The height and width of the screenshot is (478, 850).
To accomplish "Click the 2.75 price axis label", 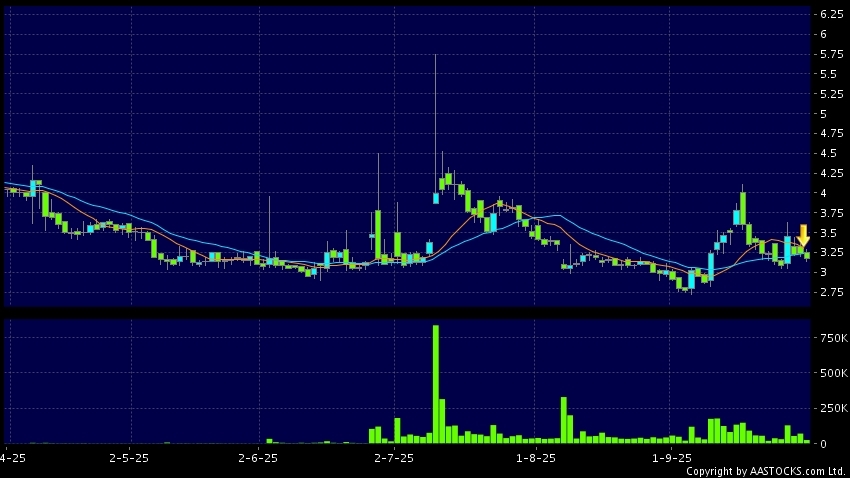I will [x=830, y=292].
